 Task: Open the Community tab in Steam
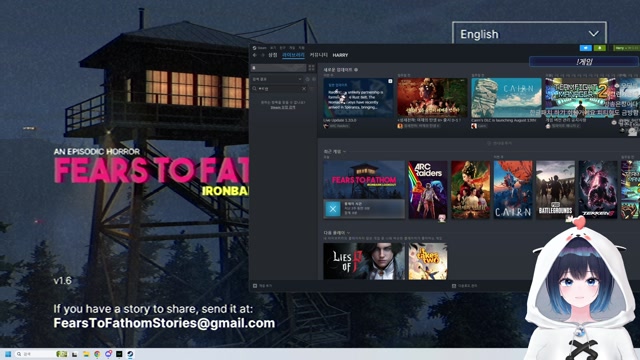click(x=318, y=55)
